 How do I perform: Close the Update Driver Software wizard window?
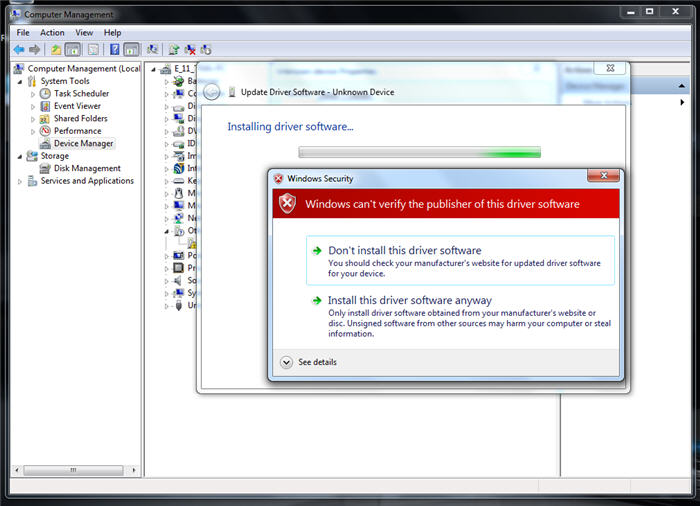610,68
